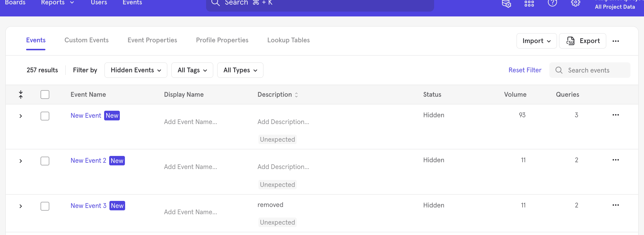The image size is (644, 235).
Task: Check the New Event row checkbox
Action: pyautogui.click(x=45, y=116)
